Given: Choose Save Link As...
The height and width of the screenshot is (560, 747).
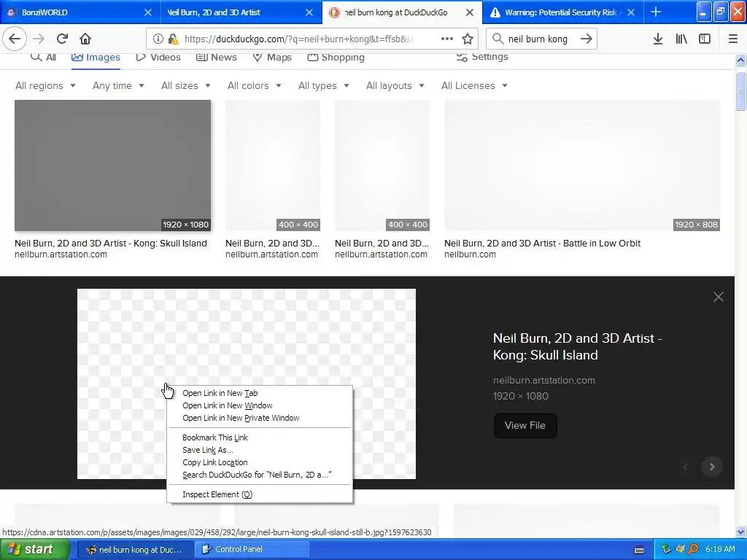Looking at the screenshot, I should (x=260, y=450).
